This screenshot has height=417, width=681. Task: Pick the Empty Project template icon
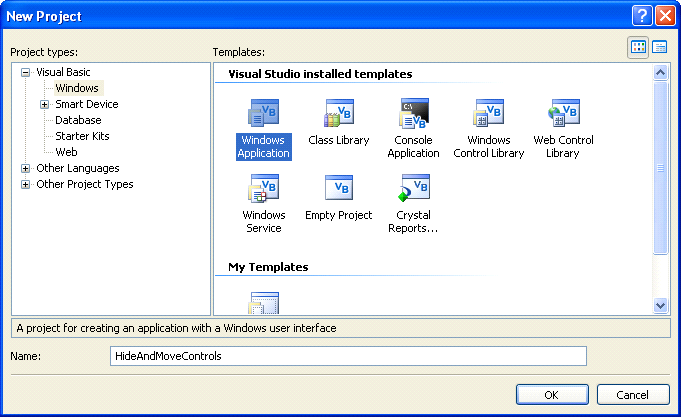pos(339,187)
